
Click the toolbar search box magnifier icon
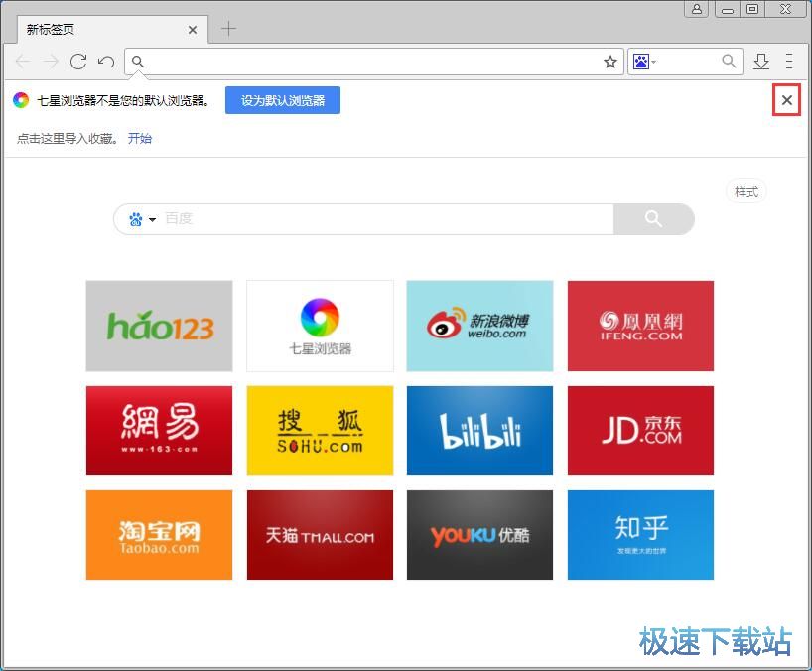729,62
